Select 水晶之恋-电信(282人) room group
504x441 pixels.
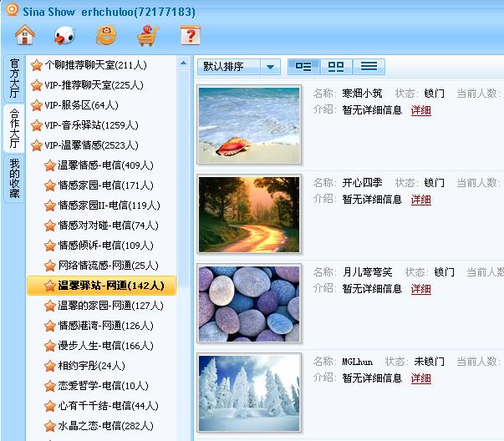coord(105,426)
